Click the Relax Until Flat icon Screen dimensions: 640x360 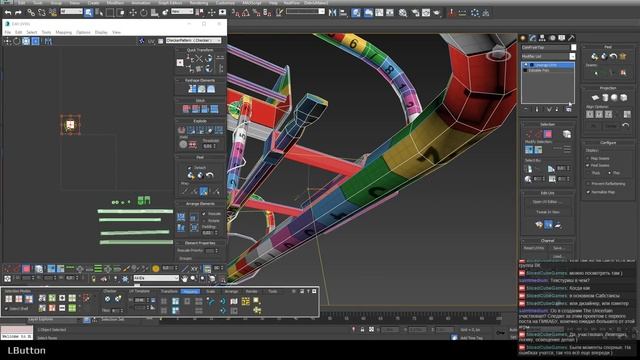202,89
